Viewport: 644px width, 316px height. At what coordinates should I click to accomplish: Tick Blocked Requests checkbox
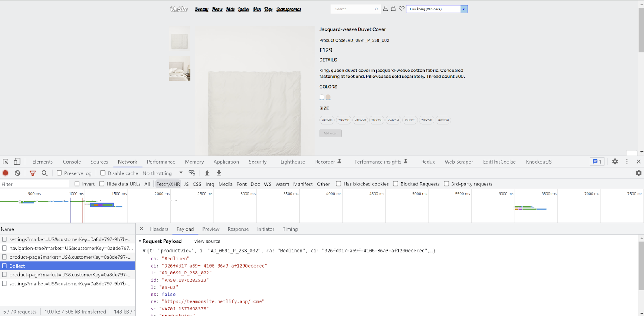click(396, 184)
